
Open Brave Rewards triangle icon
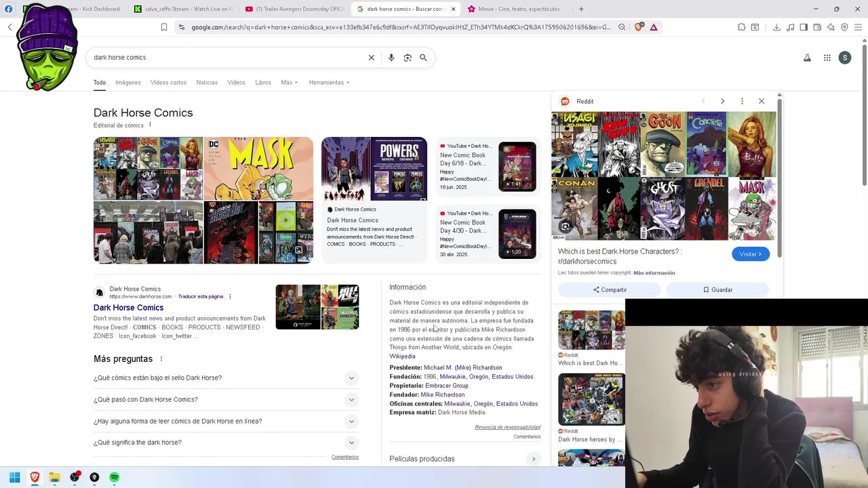click(x=654, y=27)
